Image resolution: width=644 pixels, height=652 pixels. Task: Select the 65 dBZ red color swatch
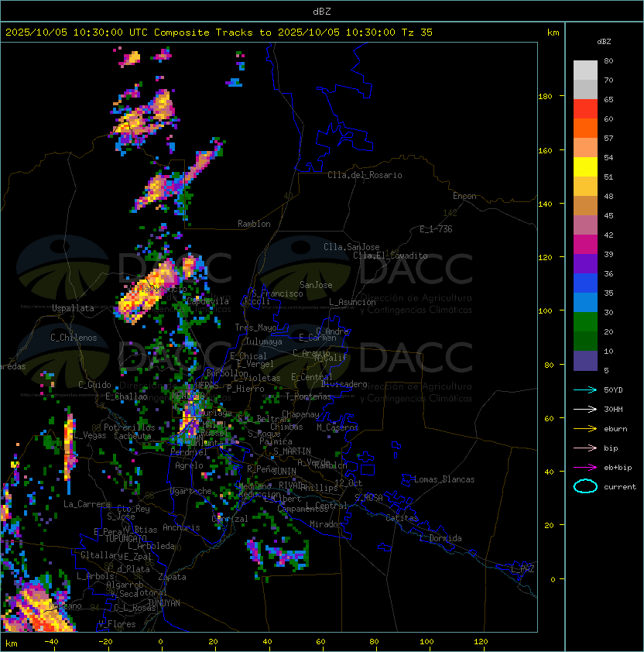tap(585, 108)
